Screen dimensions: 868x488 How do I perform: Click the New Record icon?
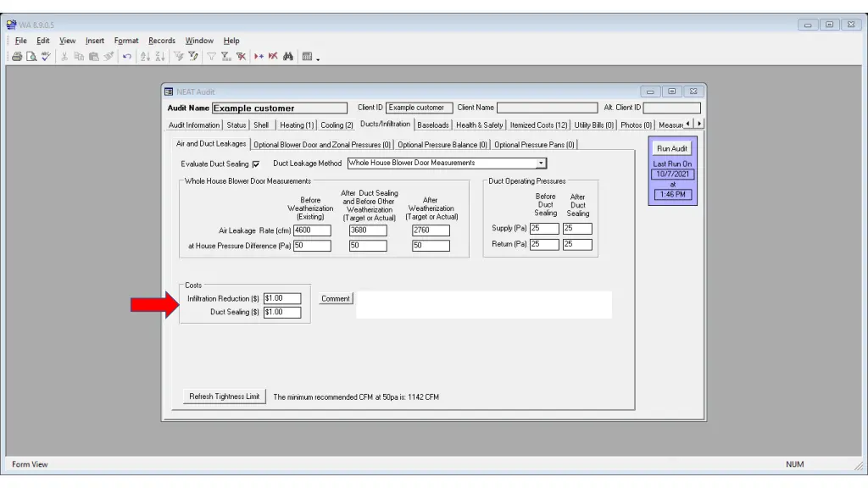[259, 57]
